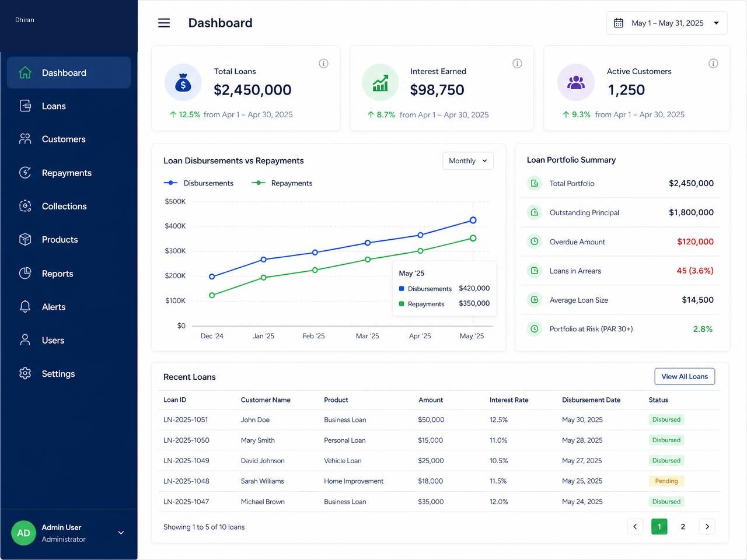The image size is (747, 560).
Task: Click the hamburger menu icon
Action: pos(164,23)
